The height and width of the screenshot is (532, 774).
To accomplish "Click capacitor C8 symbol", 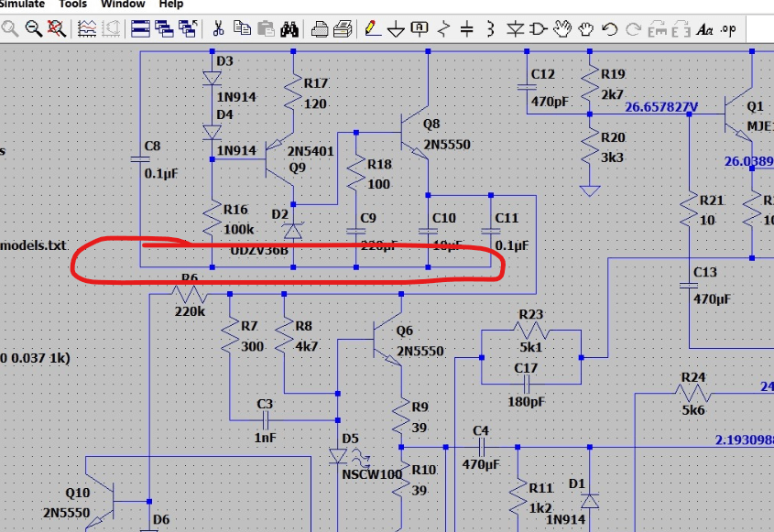I will tap(140, 159).
